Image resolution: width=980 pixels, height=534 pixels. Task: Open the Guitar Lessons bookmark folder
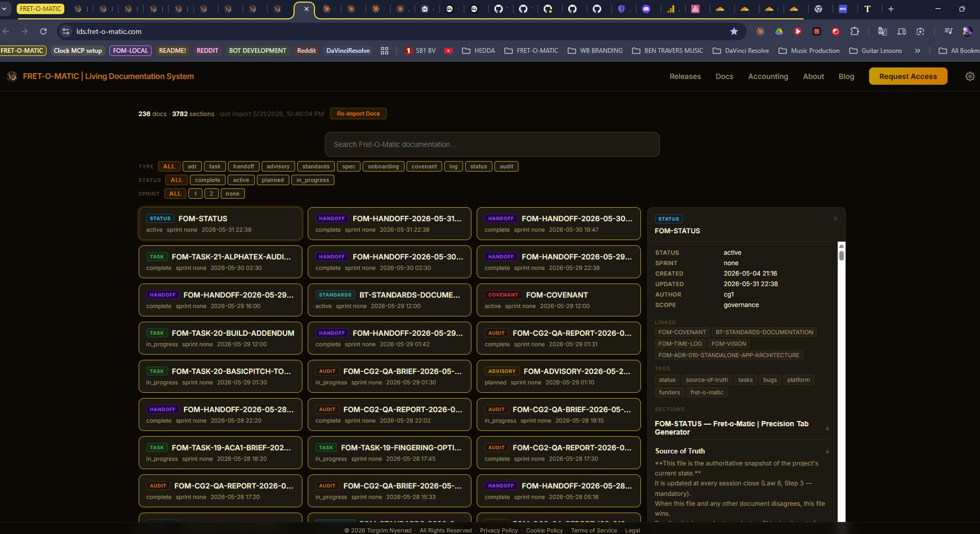(x=875, y=51)
